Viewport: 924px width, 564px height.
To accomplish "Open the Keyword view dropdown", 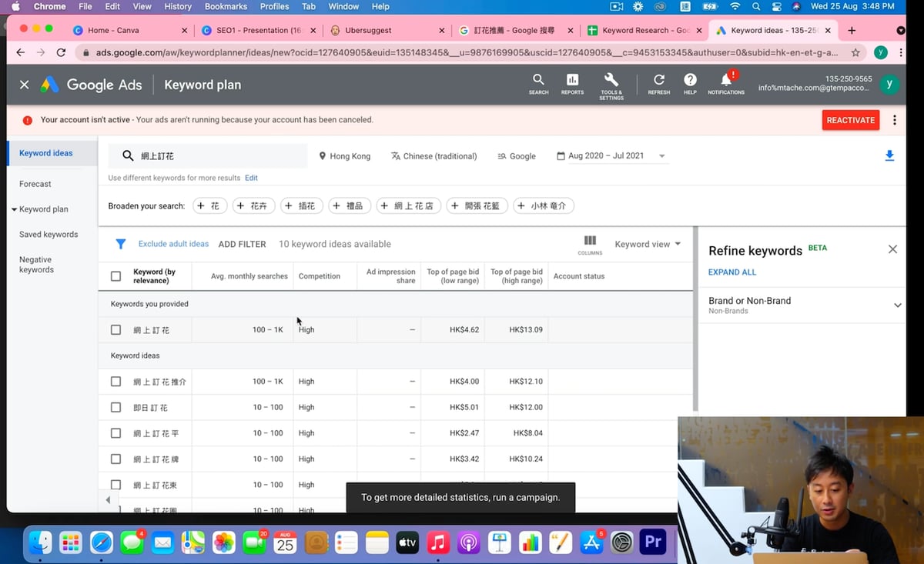I will [x=647, y=244].
